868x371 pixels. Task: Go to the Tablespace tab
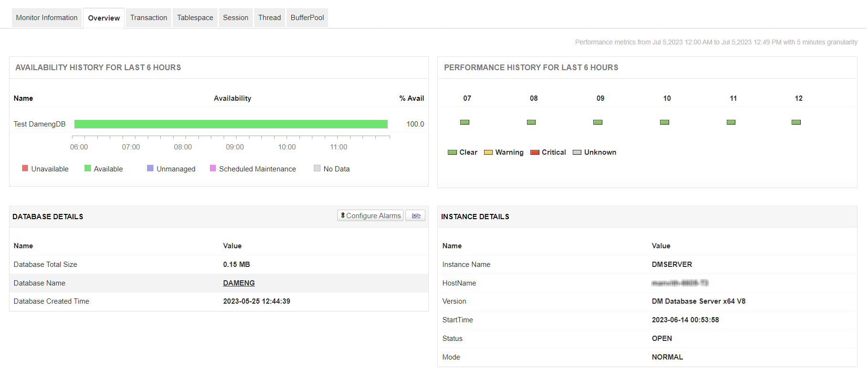click(x=195, y=18)
